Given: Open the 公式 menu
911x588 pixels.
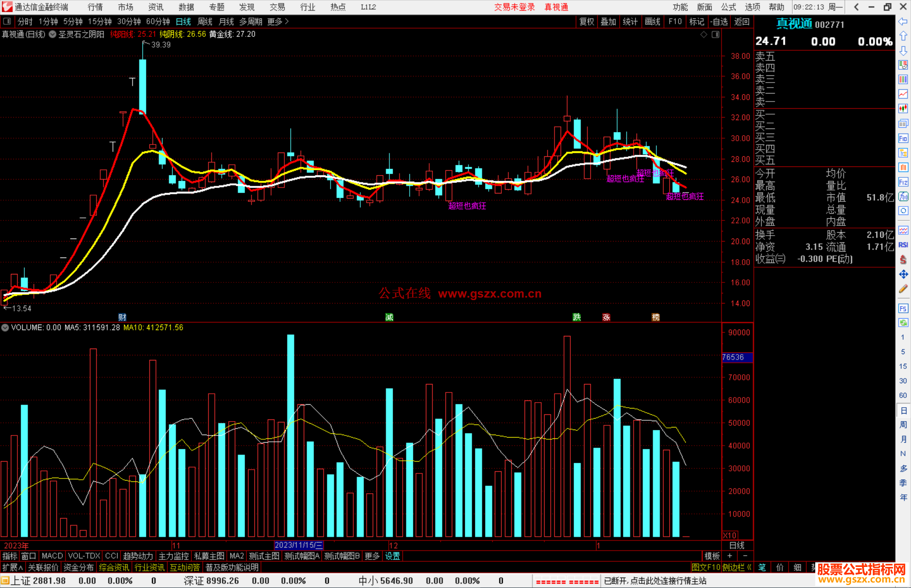Looking at the screenshot, I should click(x=728, y=7).
